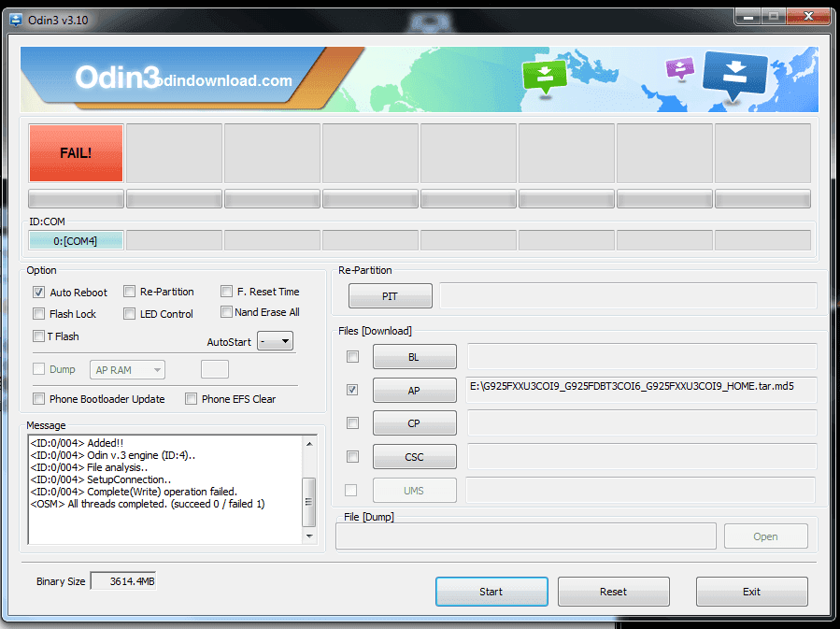
Task: Click 'All threads completed' log line
Action: point(148,504)
